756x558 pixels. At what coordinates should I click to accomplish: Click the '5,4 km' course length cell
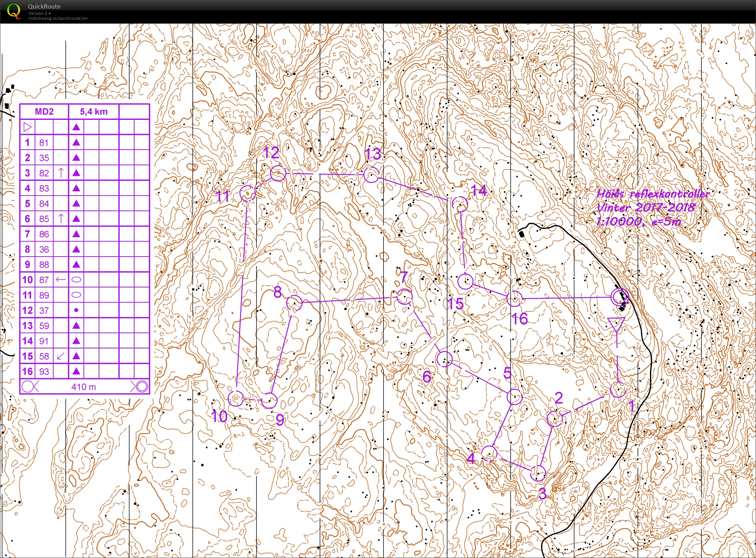94,112
